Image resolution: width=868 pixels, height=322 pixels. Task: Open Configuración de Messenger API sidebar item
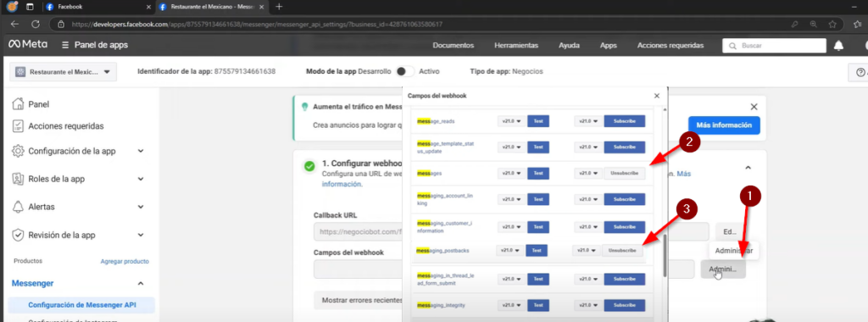(x=82, y=305)
